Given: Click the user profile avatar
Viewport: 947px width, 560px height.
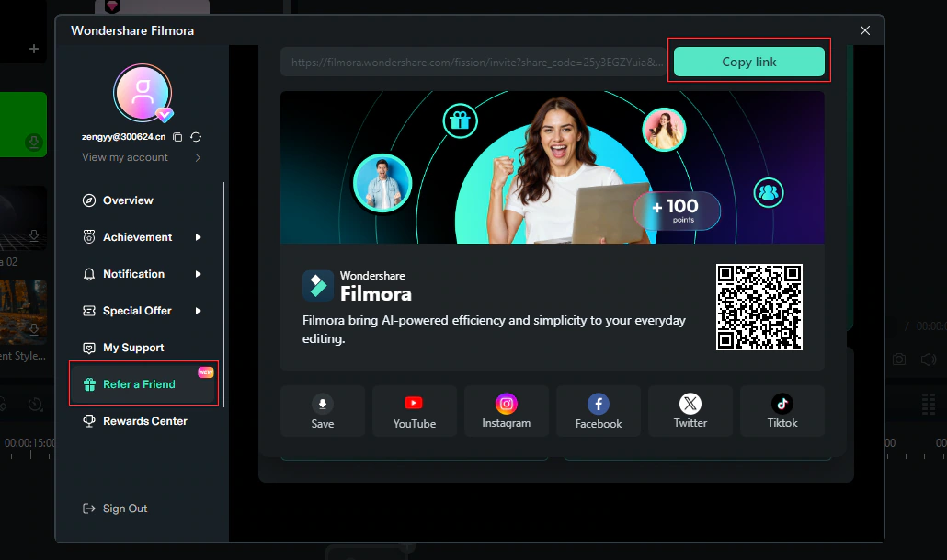Looking at the screenshot, I should [x=142, y=93].
